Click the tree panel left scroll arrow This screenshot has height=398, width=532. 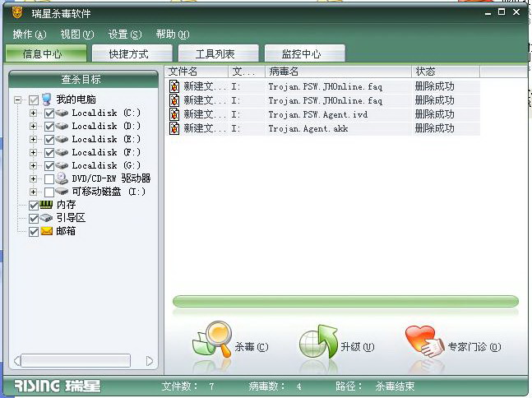[x=17, y=361]
